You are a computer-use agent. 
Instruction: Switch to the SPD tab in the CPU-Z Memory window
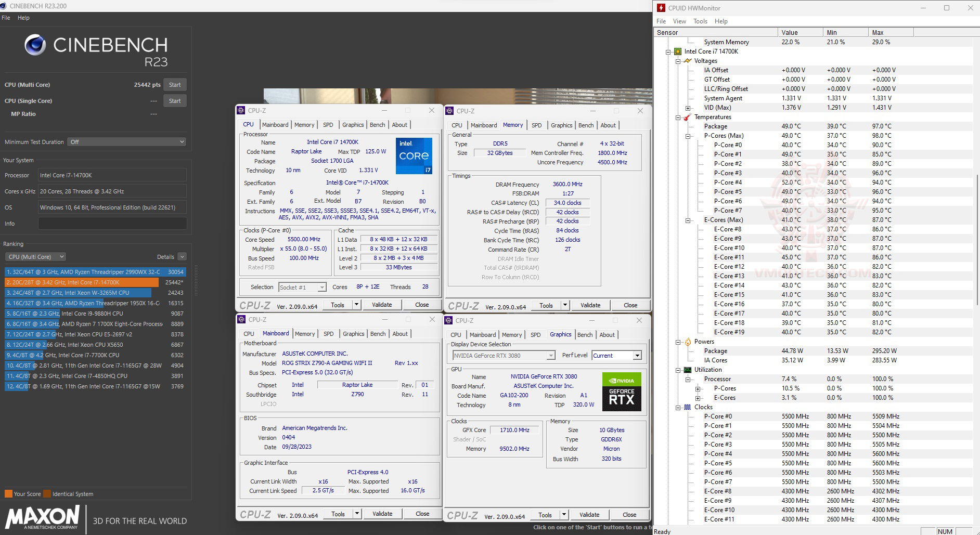536,125
